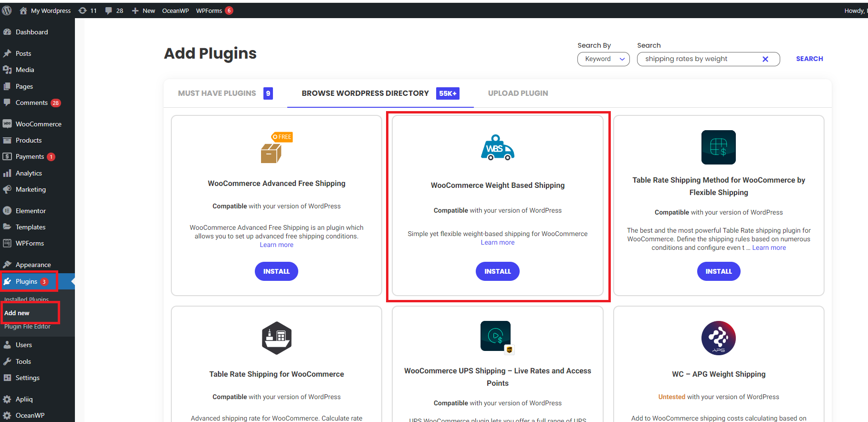Click the WooCommerce Weight Based Shipping title
This screenshot has height=422, width=868.
(498, 185)
